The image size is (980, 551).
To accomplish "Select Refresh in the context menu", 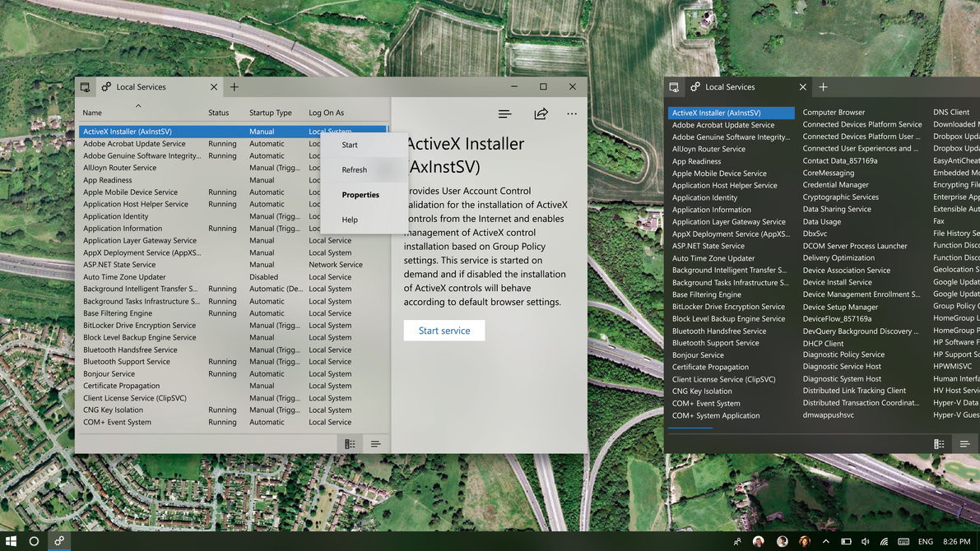I will pos(364,170).
